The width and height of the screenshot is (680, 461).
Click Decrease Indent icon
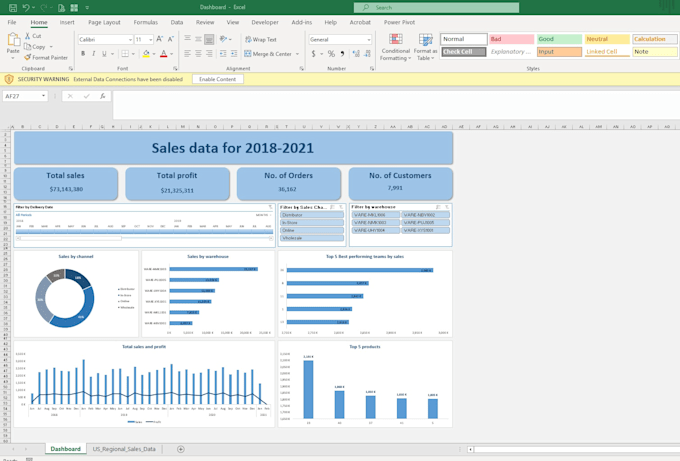click(x=223, y=53)
